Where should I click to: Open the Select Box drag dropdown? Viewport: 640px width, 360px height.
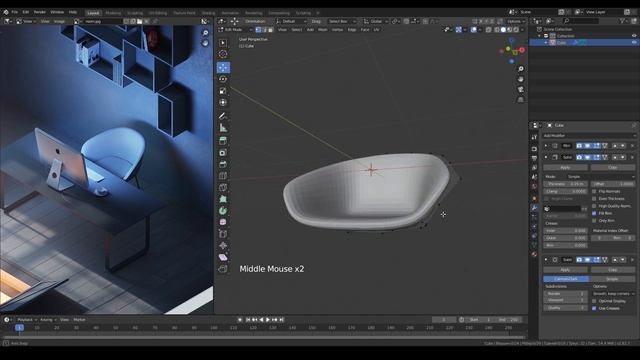342,21
